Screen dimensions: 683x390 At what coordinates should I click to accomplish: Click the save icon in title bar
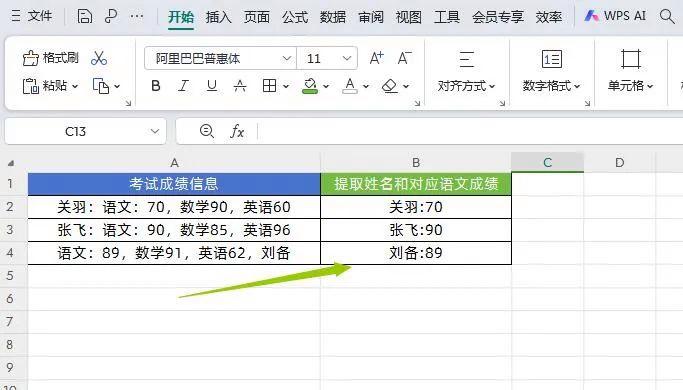coord(85,17)
